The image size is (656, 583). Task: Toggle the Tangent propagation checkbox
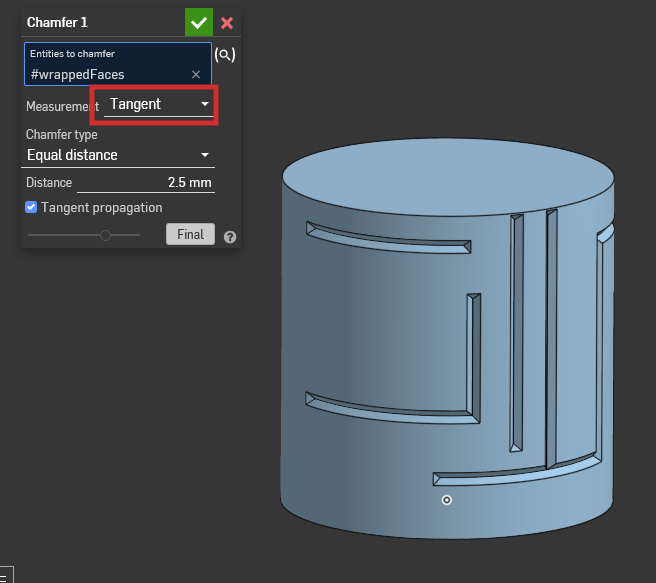click(31, 207)
